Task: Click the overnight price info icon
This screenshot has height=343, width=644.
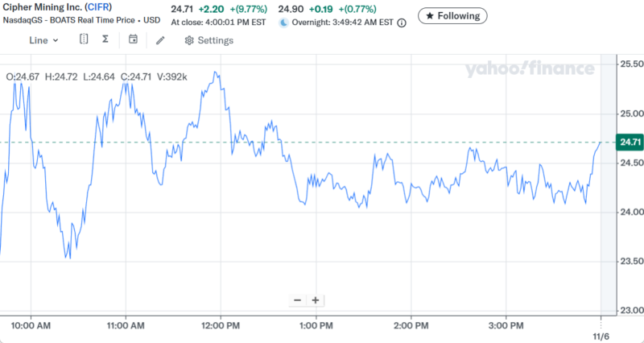Action: (x=402, y=23)
